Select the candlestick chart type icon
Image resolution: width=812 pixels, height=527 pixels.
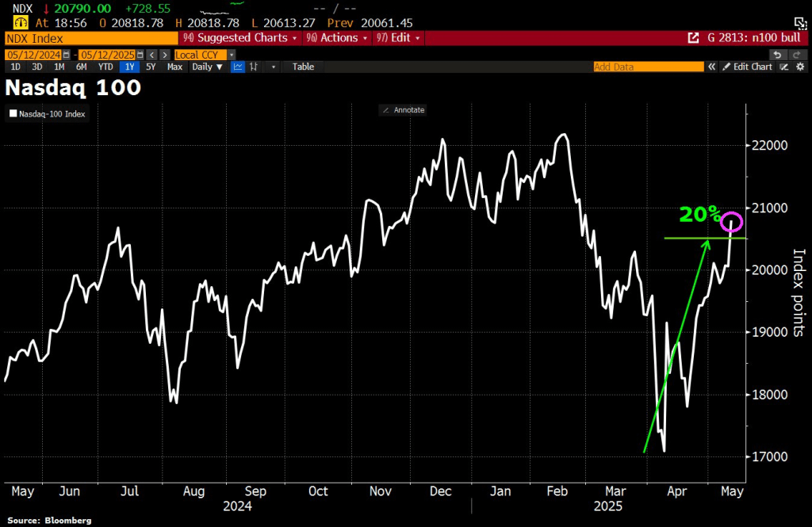coord(255,67)
